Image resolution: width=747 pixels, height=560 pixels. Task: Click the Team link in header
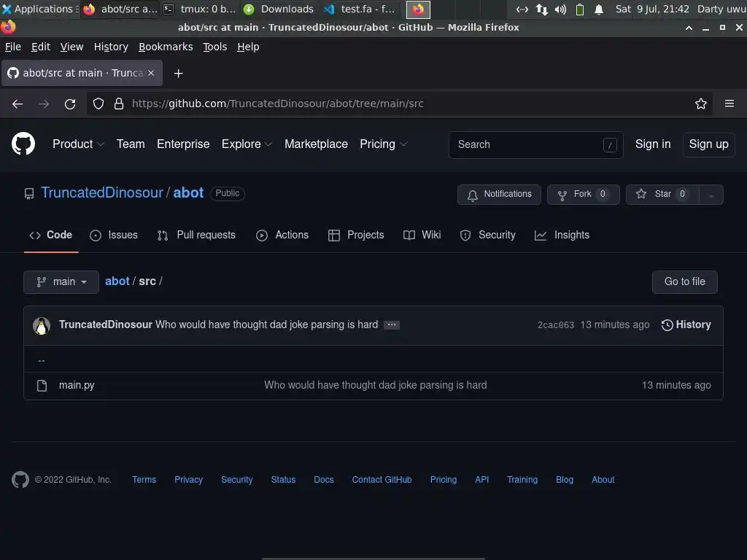(131, 144)
